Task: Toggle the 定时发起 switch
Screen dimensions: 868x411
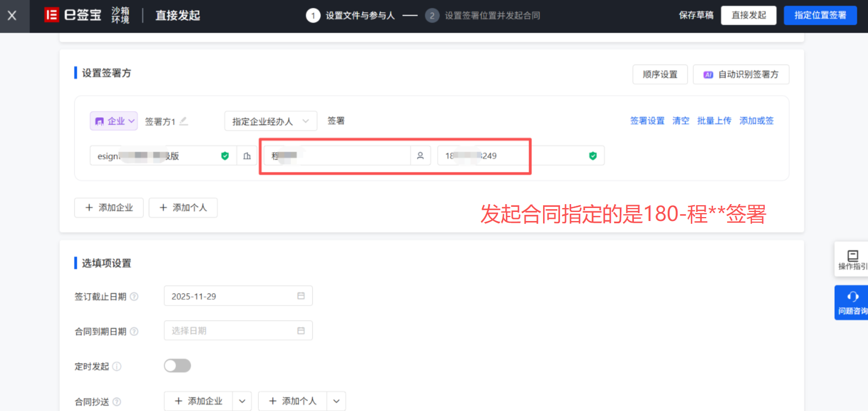Action: coord(178,366)
